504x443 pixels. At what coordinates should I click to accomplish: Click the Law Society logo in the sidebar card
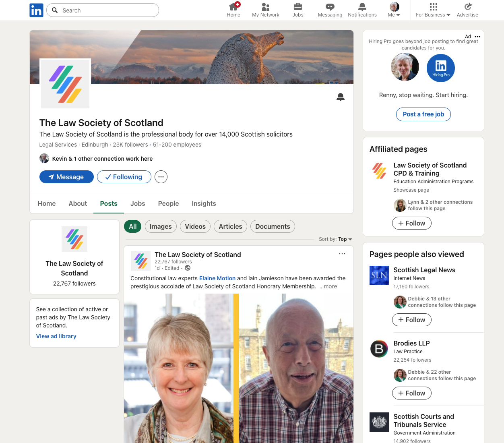[74, 239]
